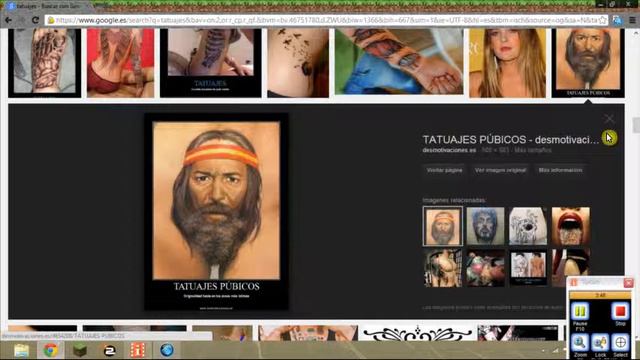Click the Chrome address bar URL

pos(327,20)
